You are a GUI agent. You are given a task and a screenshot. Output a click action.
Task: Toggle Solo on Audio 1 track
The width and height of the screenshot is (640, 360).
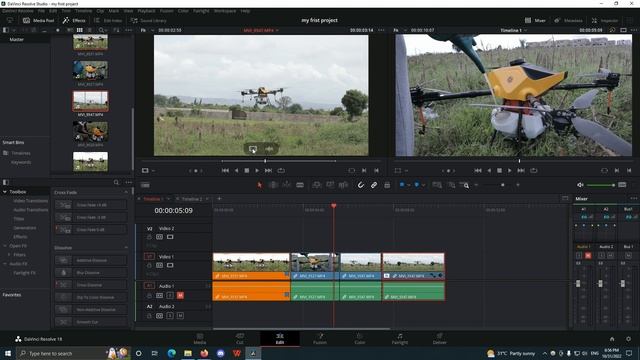pos(170,295)
